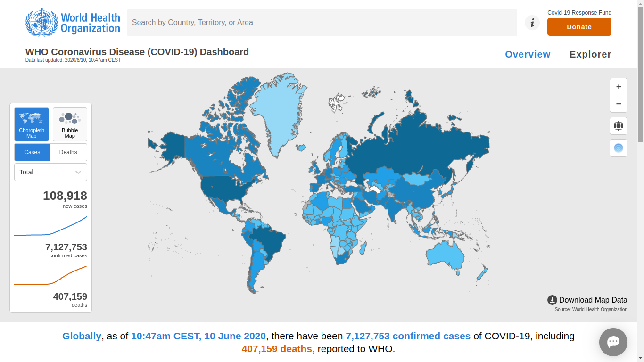
Task: Switch to Bubble Map view
Action: (x=70, y=124)
